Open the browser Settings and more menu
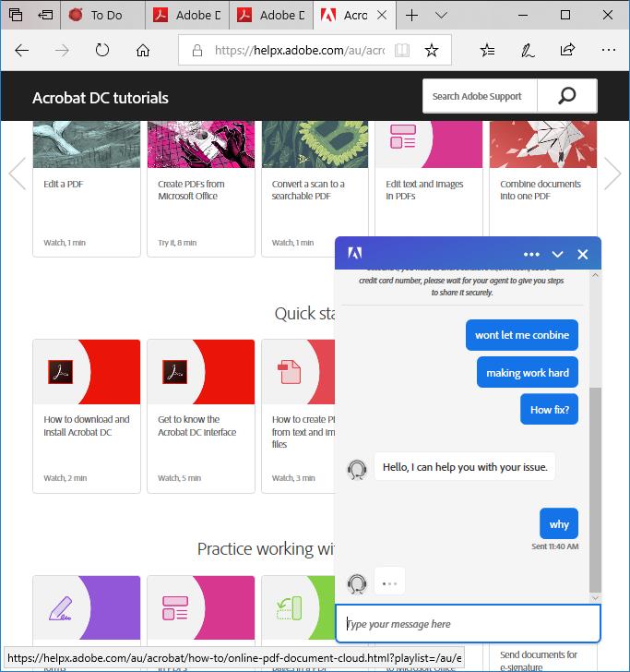The image size is (630, 672). (x=608, y=51)
